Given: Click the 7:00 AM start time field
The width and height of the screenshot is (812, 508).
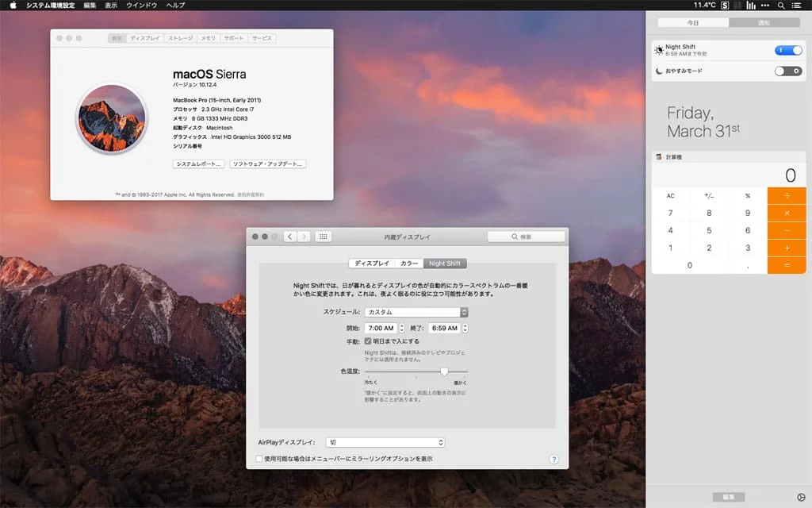Looking at the screenshot, I should coord(381,328).
